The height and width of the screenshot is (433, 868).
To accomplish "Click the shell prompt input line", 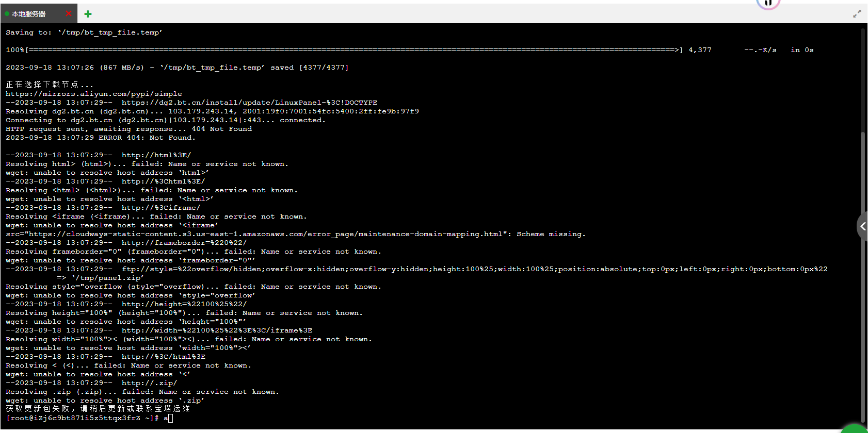I will coord(89,418).
